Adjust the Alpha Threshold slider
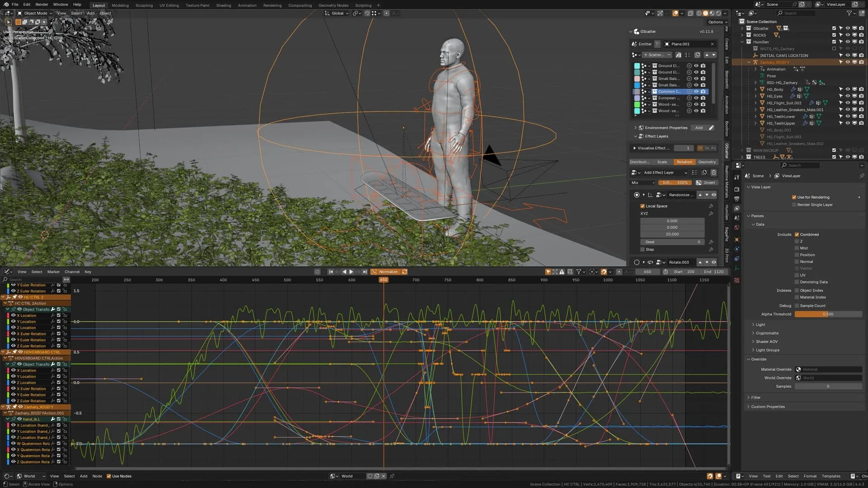Viewport: 868px width, 488px height. coord(828,314)
